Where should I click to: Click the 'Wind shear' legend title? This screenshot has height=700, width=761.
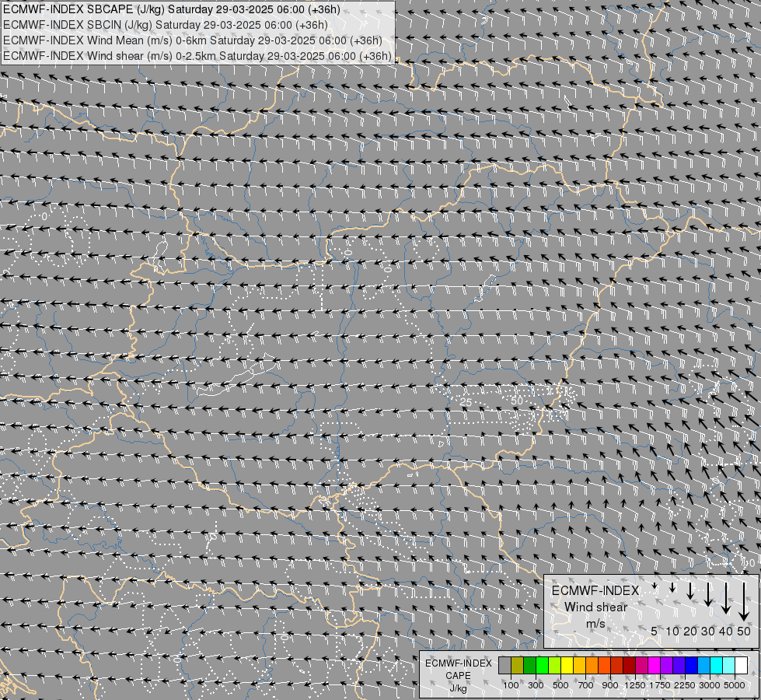coord(596,607)
